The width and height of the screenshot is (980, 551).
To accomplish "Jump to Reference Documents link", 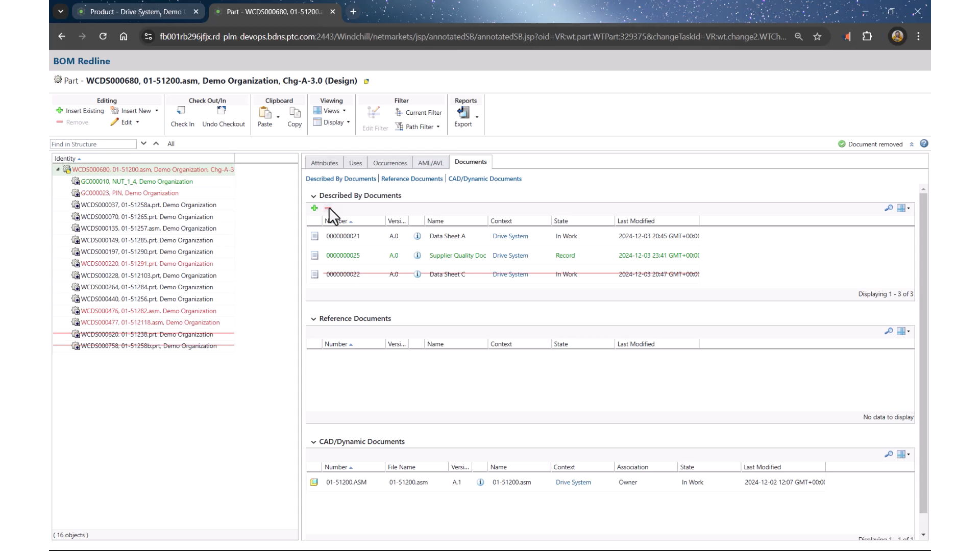I will pyautogui.click(x=411, y=179).
